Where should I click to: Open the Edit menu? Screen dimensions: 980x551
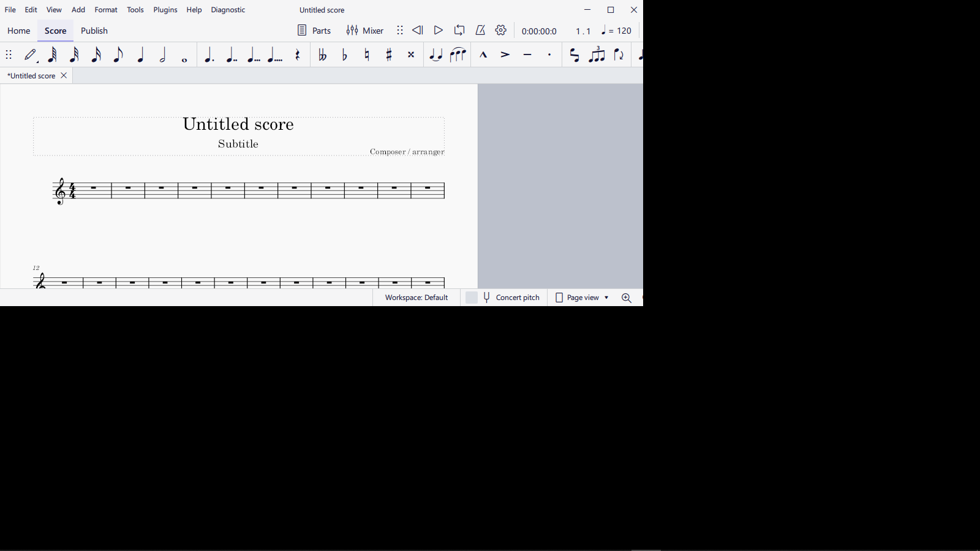31,10
